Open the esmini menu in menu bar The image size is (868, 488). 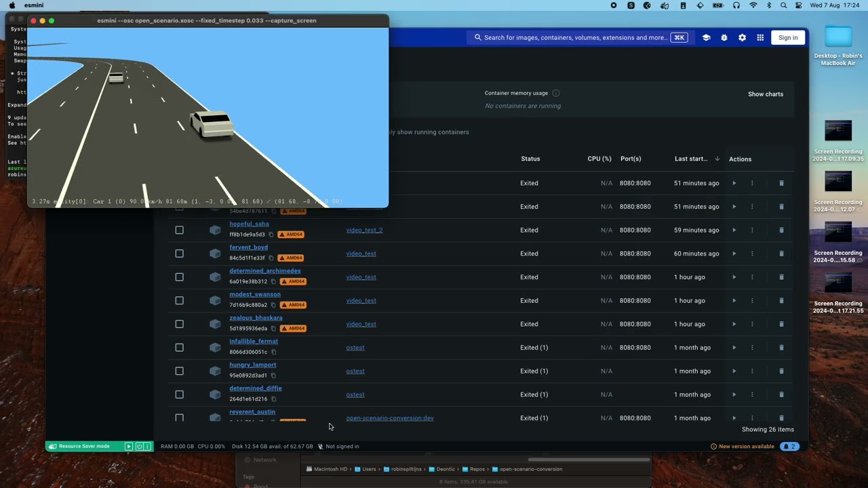(34, 5)
